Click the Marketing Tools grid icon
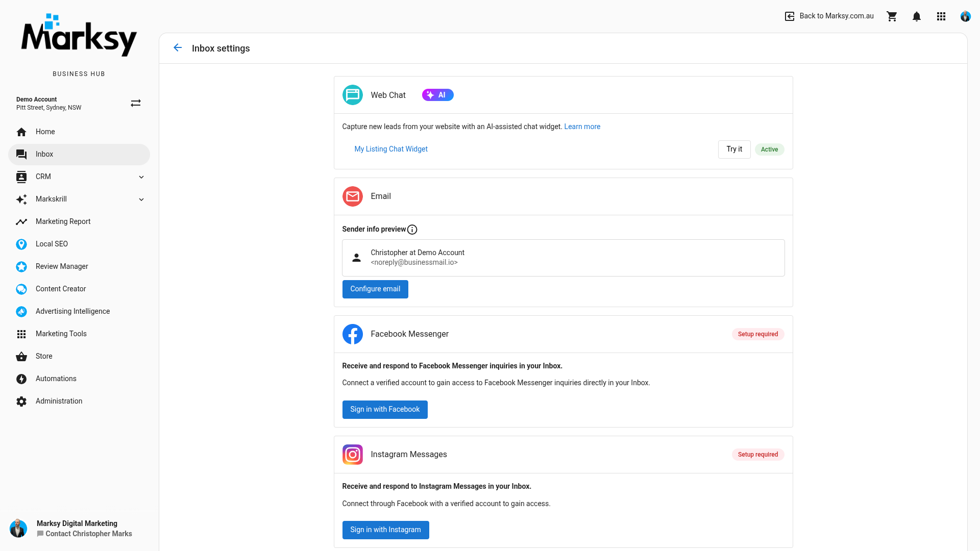 click(x=21, y=334)
